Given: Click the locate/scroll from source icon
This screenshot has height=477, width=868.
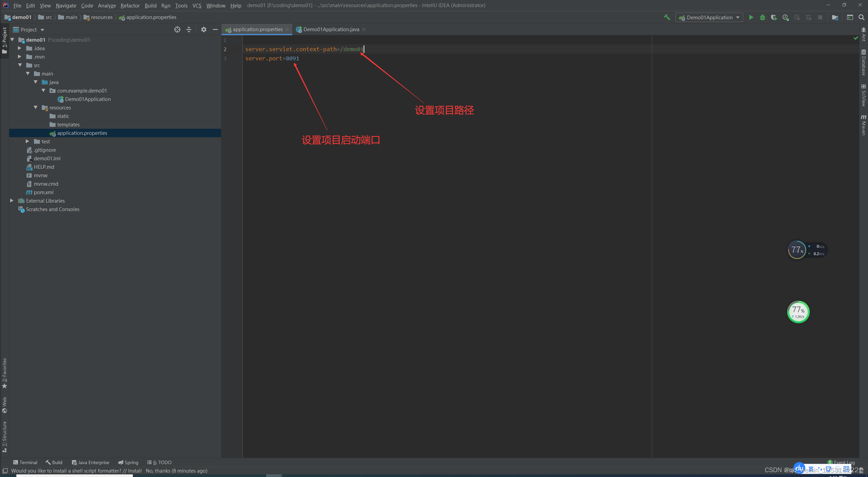Looking at the screenshot, I should pyautogui.click(x=177, y=29).
